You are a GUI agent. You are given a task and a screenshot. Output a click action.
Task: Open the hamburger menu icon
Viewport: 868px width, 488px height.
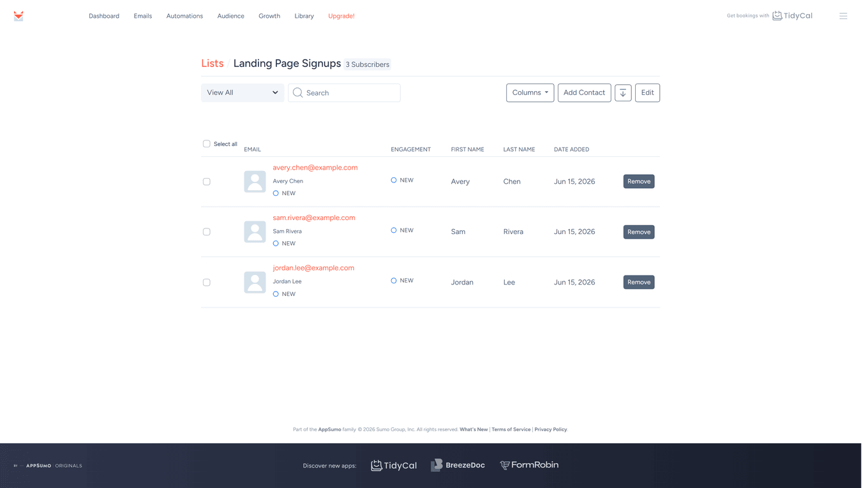(843, 16)
